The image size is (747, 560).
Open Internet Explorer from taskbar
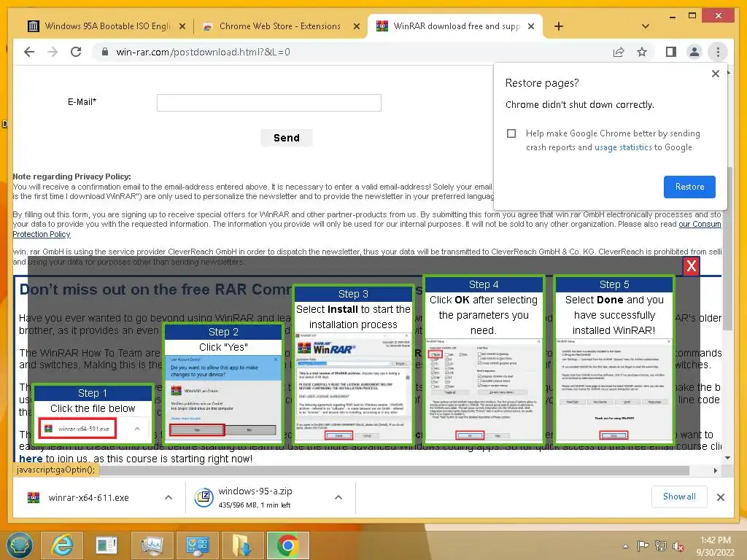pos(62,545)
